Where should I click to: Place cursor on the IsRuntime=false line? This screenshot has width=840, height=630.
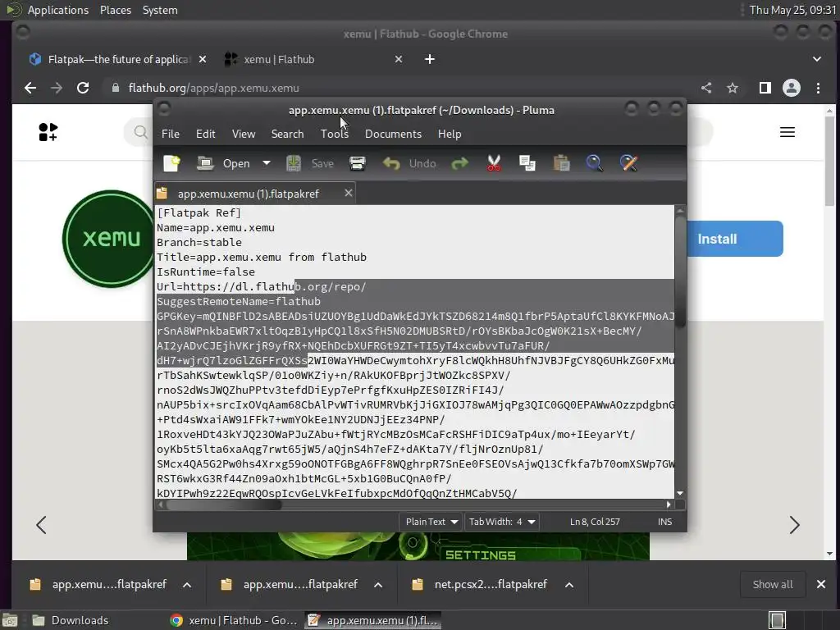click(x=206, y=272)
